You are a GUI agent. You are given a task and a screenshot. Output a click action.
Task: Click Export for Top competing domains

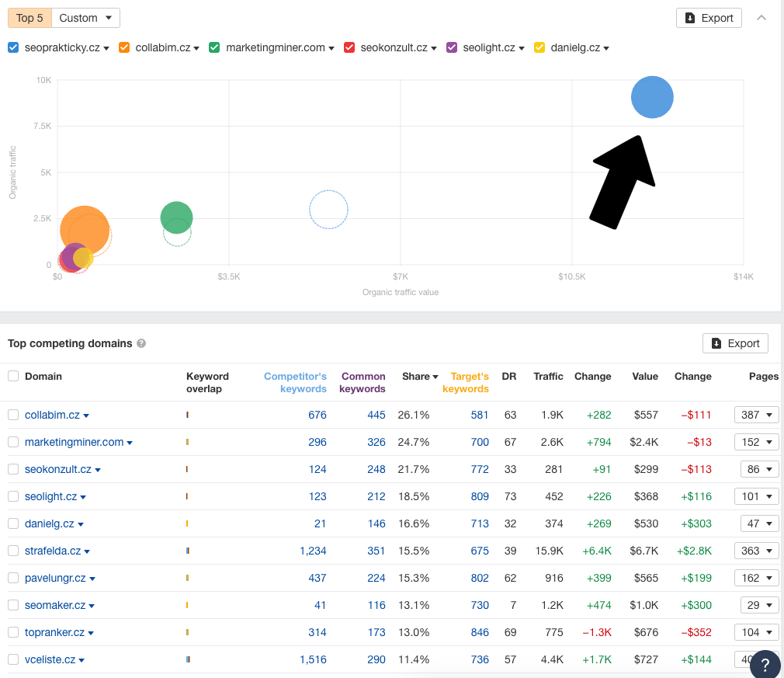735,343
